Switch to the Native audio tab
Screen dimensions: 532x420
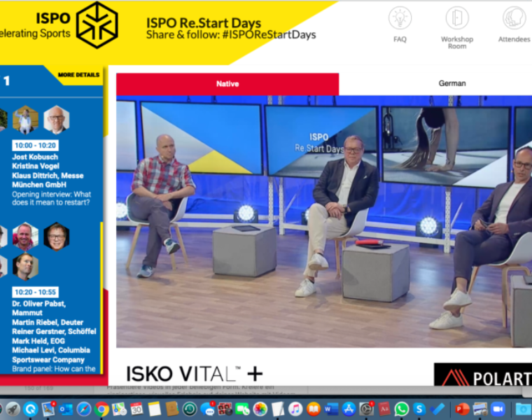[227, 84]
